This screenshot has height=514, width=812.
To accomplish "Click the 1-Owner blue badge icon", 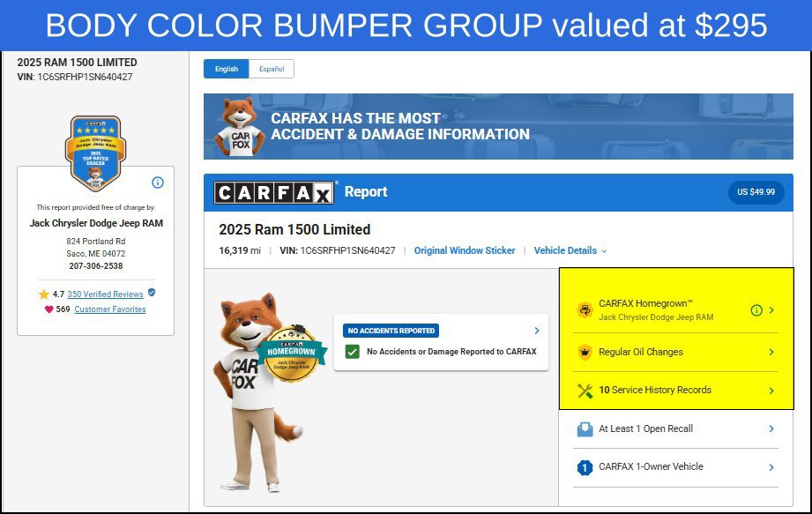I will 585,467.
